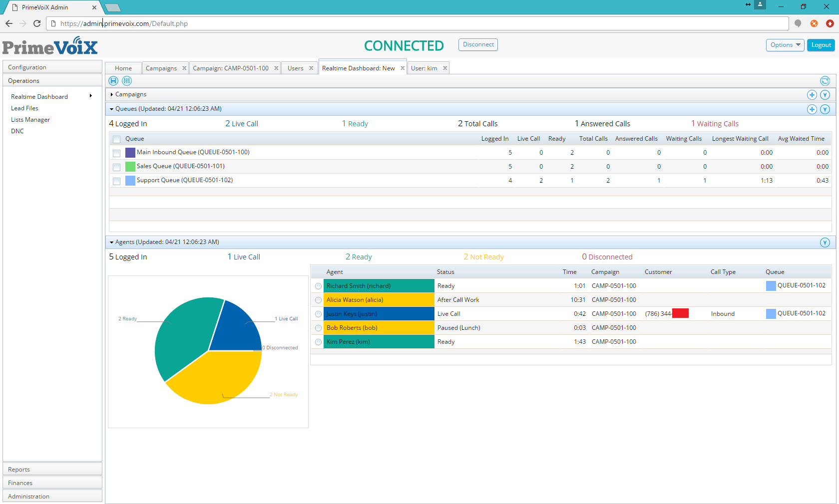This screenshot has height=504, width=839.
Task: Click the browser back arrow
Action: tap(9, 23)
